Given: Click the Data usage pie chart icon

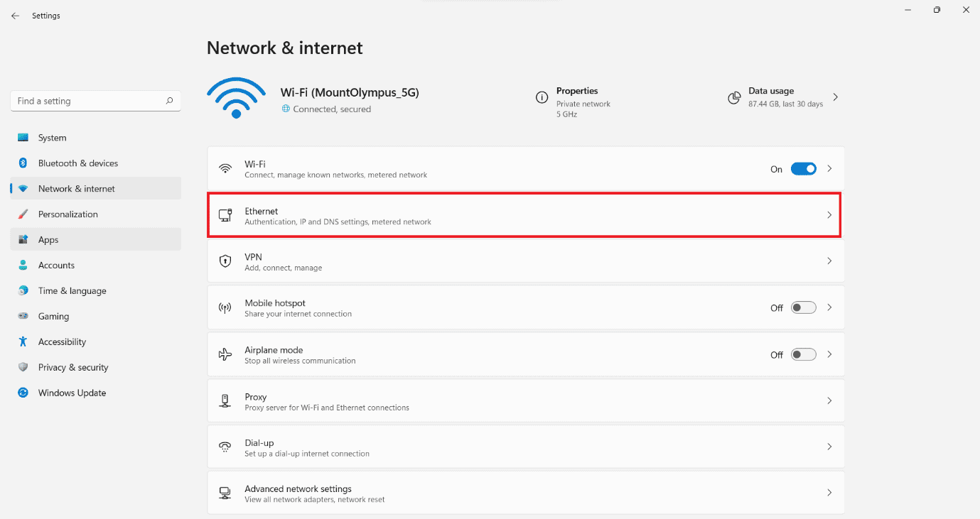Looking at the screenshot, I should pos(734,97).
